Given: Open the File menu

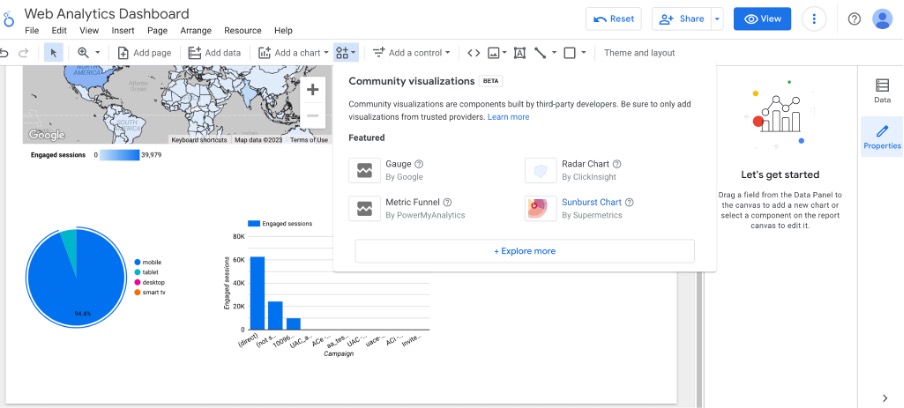Looking at the screenshot, I should click(32, 31).
